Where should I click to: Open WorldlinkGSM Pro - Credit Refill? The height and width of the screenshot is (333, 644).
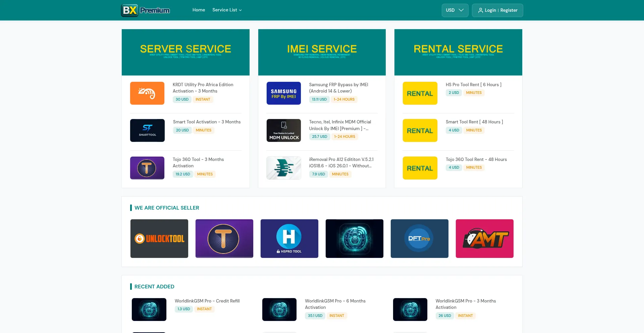point(207,301)
